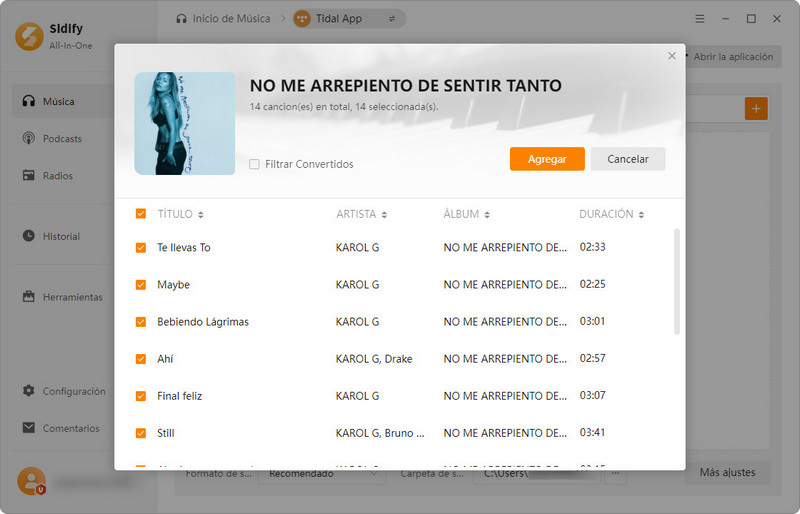Click the Música headphones icon
The height and width of the screenshot is (514, 800).
(x=29, y=101)
